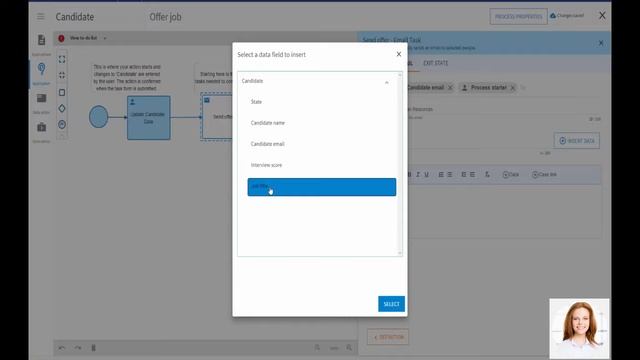Open the Applications document icon in sidebar

click(41, 40)
